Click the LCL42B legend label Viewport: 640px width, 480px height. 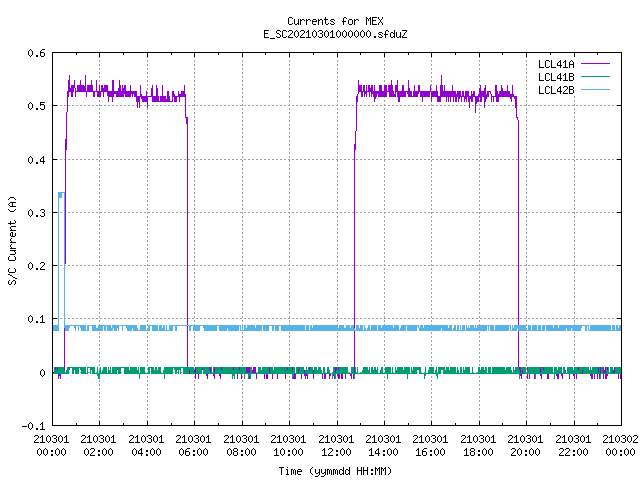(x=556, y=90)
